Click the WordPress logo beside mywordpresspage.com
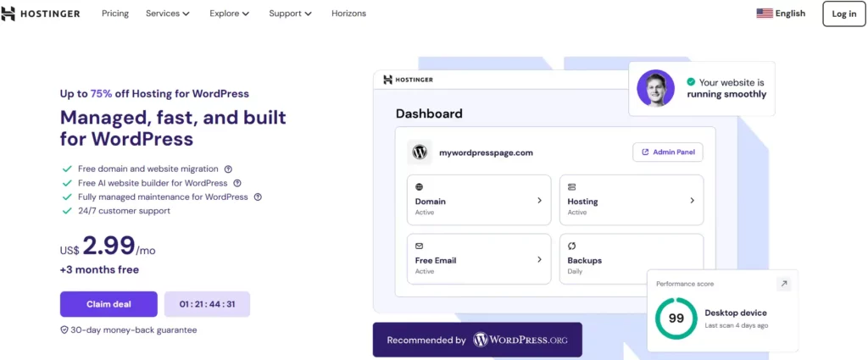This screenshot has height=360, width=868. [420, 152]
